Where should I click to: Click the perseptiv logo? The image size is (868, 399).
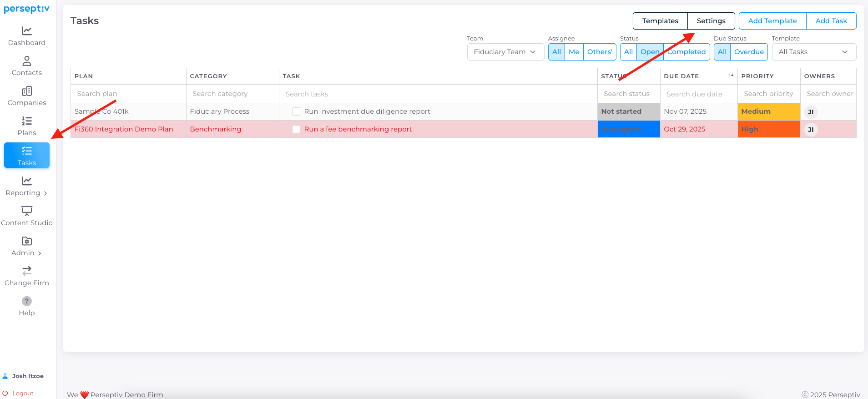click(26, 9)
